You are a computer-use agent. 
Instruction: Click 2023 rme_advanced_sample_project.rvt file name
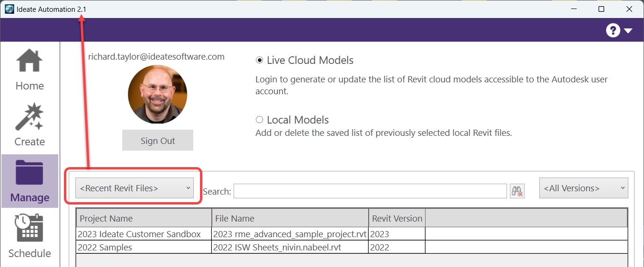pos(290,234)
